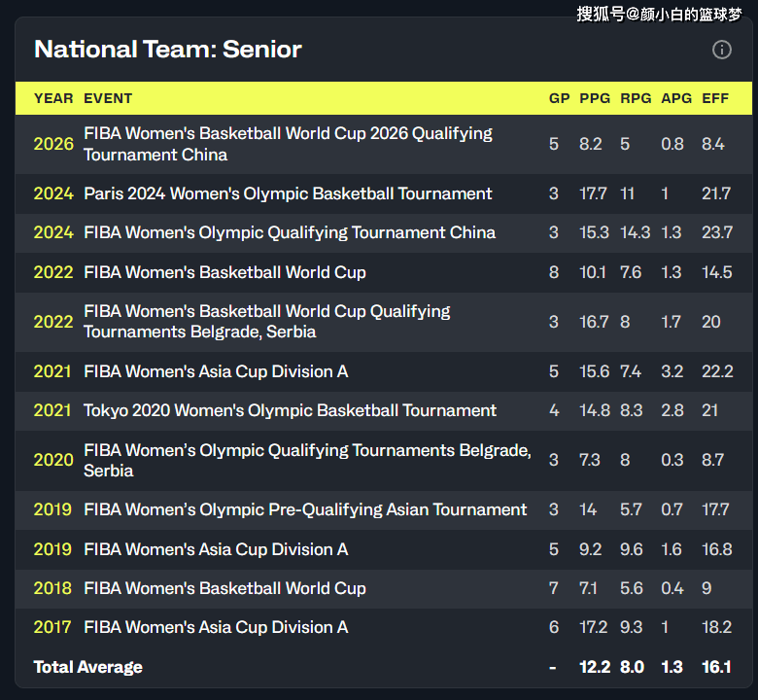The width and height of the screenshot is (758, 700).
Task: Open the Tokyo 2020 Women's Olympic Basketball Tournament row
Action: tap(290, 410)
